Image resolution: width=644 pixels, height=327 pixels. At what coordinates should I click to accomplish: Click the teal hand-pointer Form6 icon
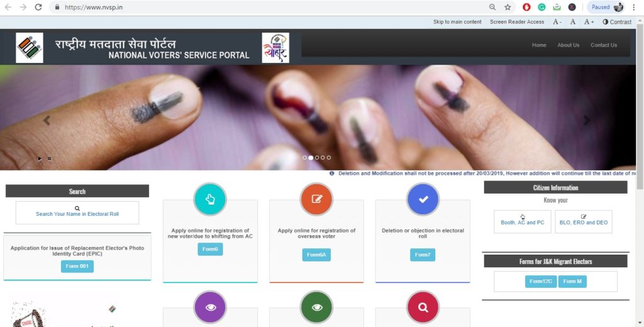(210, 199)
